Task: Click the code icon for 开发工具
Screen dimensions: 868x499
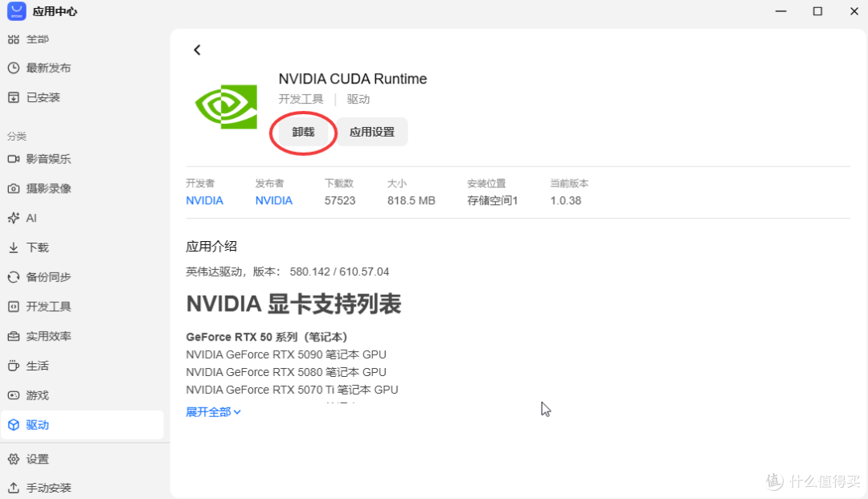Action: click(x=14, y=306)
